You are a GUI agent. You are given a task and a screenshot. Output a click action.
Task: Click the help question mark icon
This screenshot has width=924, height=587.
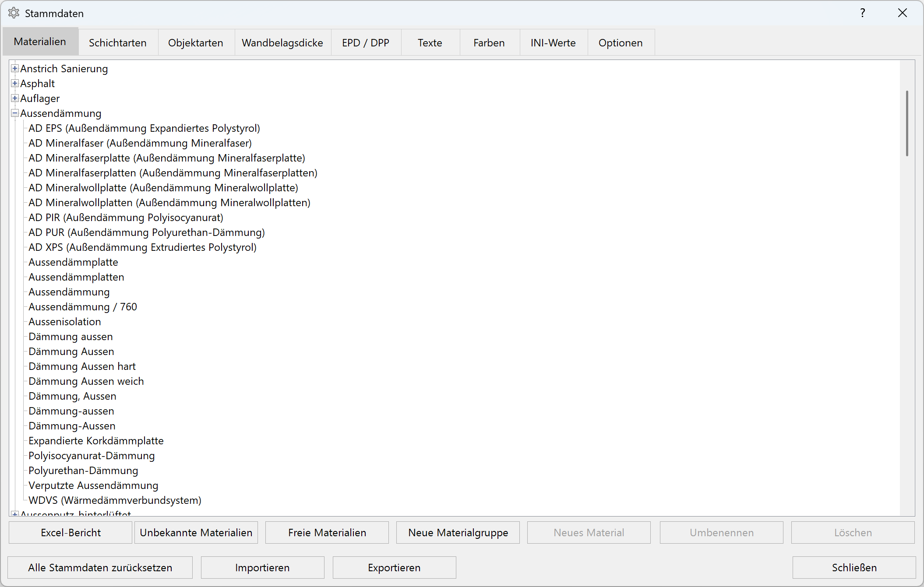862,13
